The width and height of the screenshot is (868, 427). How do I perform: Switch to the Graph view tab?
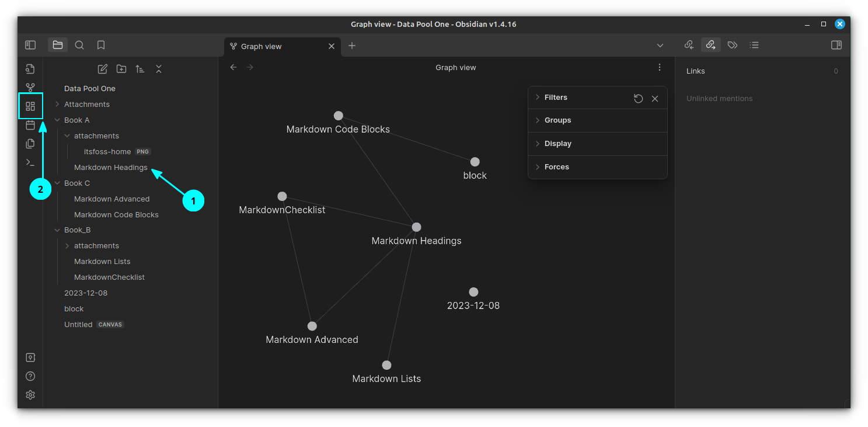[x=262, y=46]
